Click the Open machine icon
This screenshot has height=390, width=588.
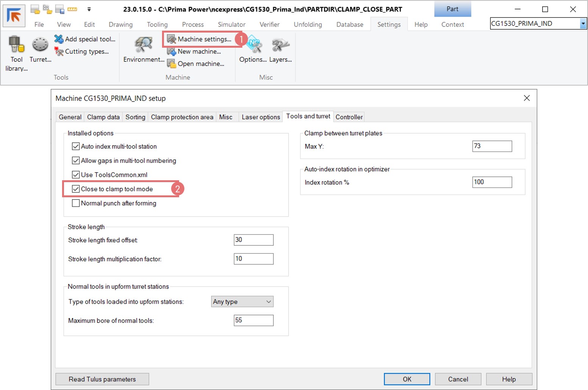[x=172, y=64]
